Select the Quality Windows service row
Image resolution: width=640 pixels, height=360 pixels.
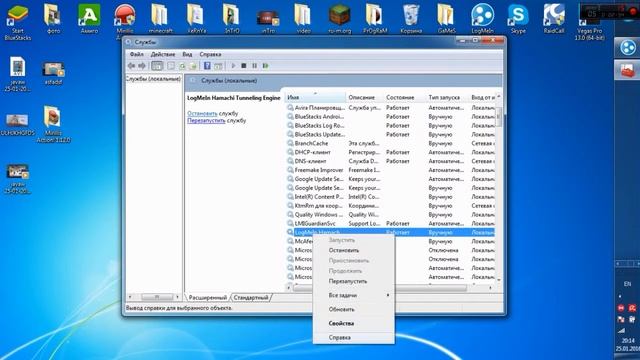coord(390,215)
